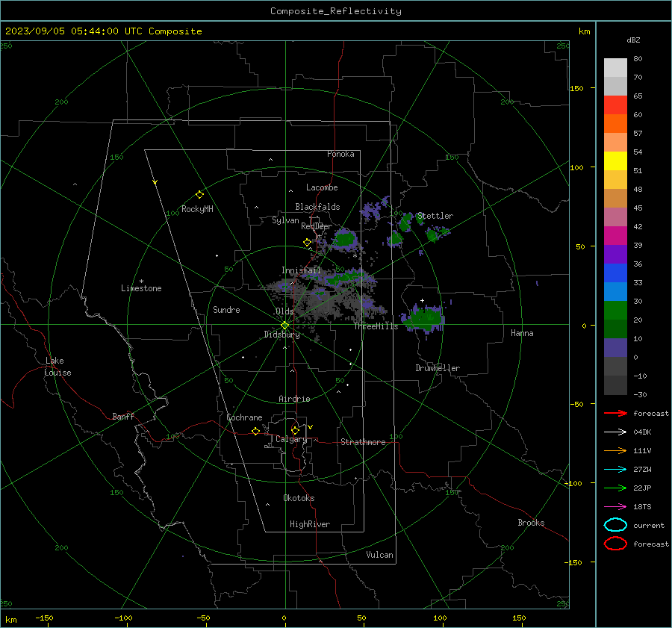Click the Airdrie city label
The image size is (672, 628).
294,399
